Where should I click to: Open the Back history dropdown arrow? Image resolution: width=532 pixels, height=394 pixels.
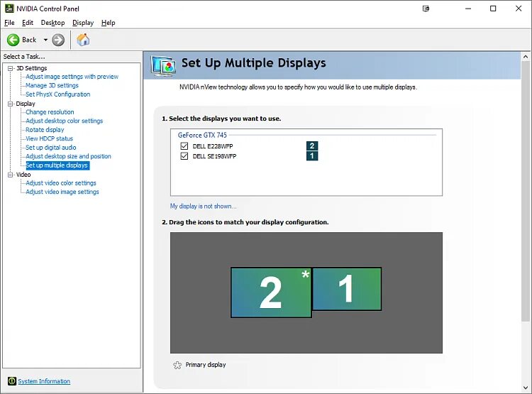pos(45,40)
